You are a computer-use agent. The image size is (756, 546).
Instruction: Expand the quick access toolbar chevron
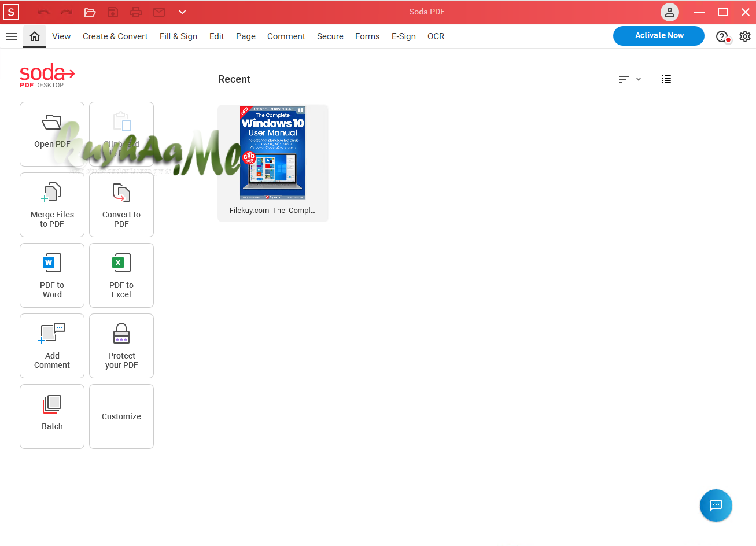pyautogui.click(x=182, y=12)
